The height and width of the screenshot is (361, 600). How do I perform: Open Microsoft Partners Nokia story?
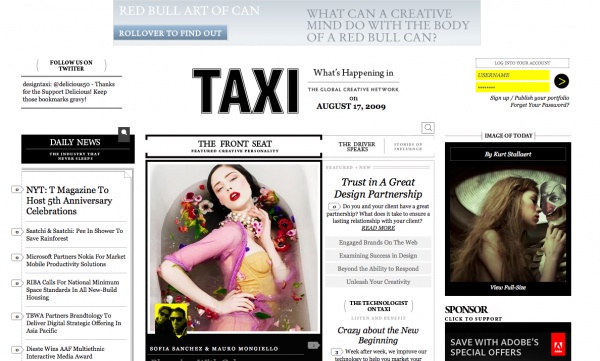point(76,260)
